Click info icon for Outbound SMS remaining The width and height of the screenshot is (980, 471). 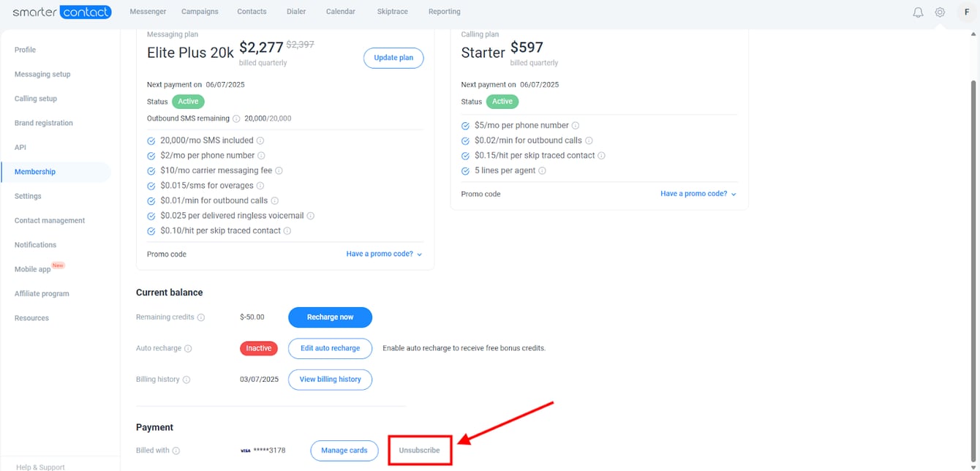236,118
